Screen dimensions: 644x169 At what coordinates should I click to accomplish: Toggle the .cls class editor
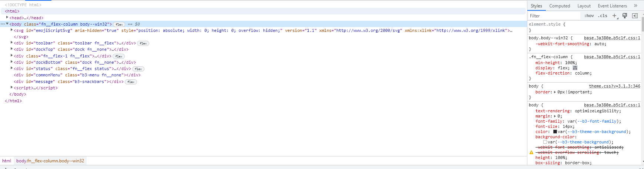(603, 16)
